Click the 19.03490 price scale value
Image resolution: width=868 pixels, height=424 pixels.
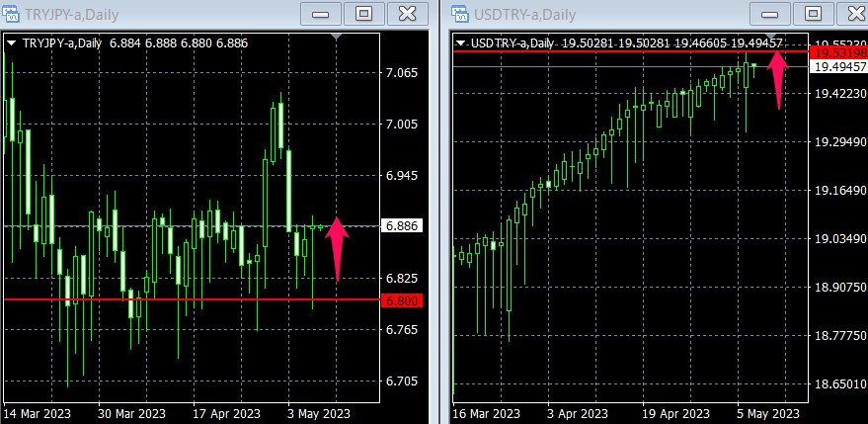[x=841, y=239]
